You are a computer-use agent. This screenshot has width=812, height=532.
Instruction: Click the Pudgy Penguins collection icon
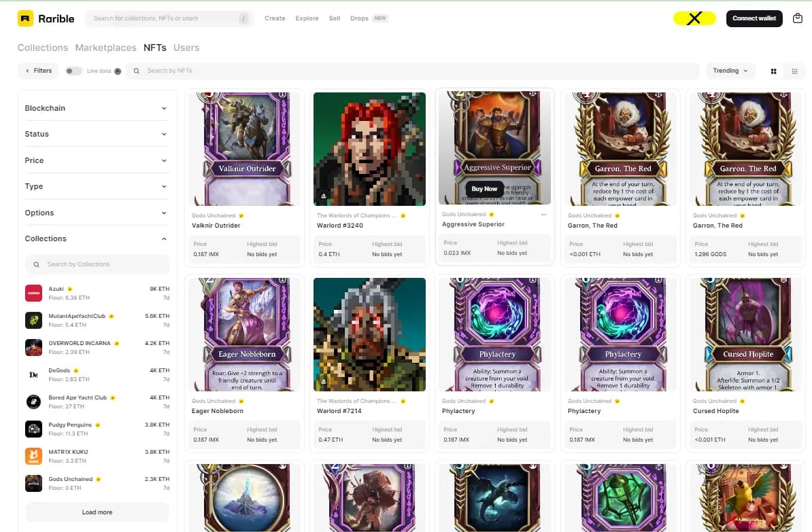point(33,429)
